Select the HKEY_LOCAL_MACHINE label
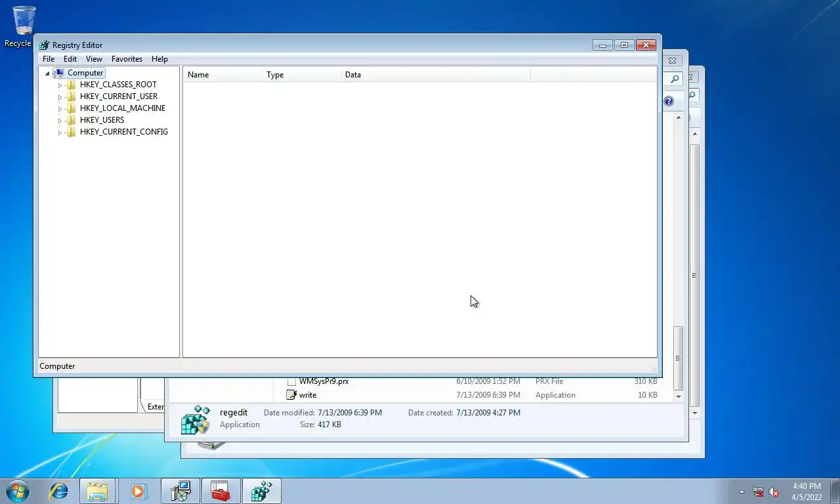 [x=123, y=108]
